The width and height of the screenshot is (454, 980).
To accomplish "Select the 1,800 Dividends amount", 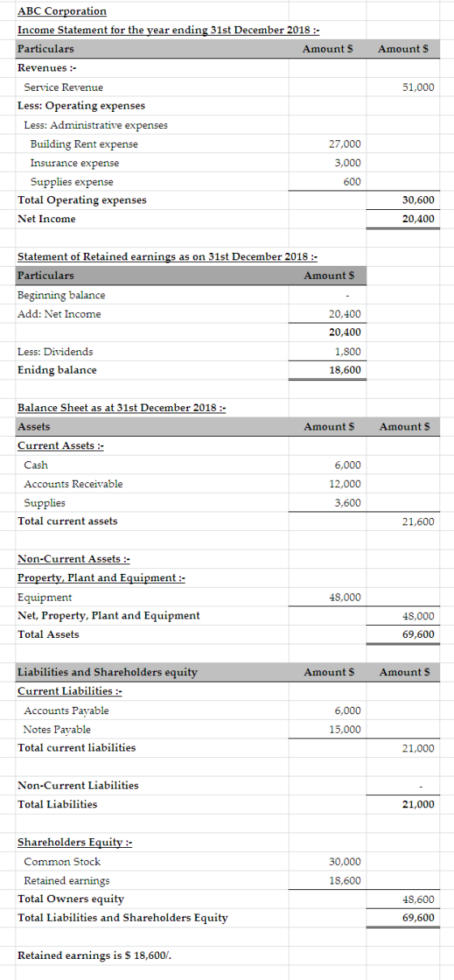I will [348, 352].
